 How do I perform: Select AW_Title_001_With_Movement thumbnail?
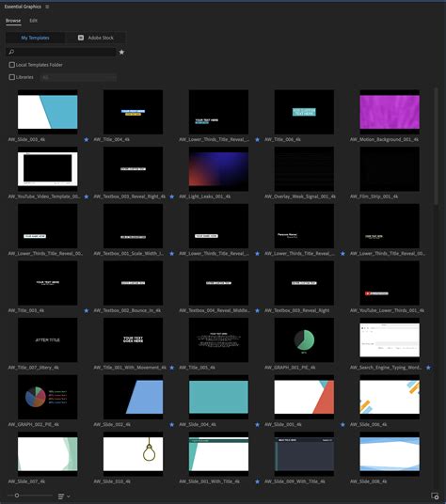[133, 339]
